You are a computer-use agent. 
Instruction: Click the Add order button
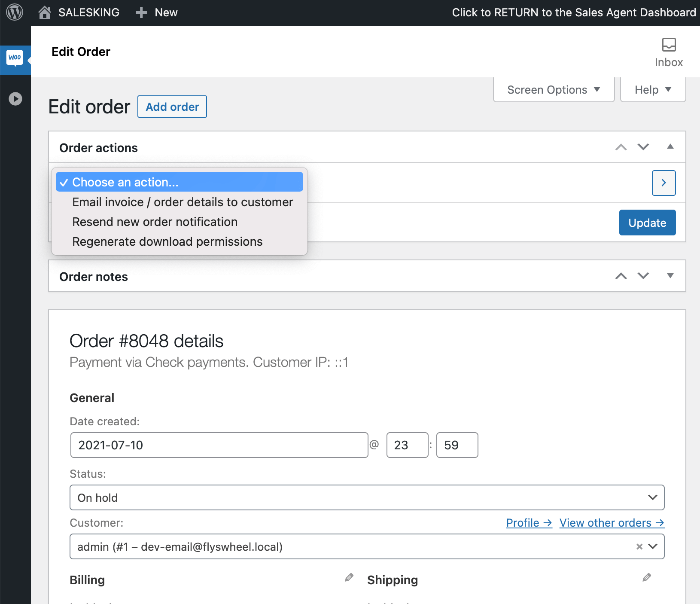click(172, 107)
